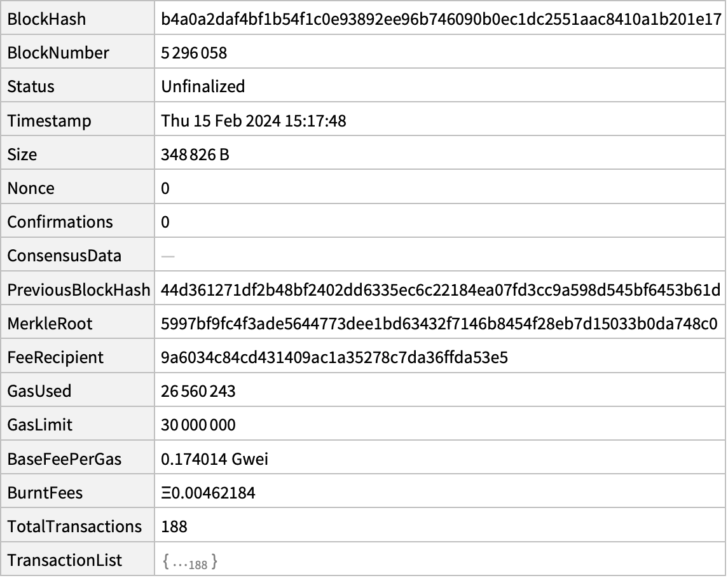The width and height of the screenshot is (728, 578).
Task: Click the BurntFees Ether amount
Action: 208,493
